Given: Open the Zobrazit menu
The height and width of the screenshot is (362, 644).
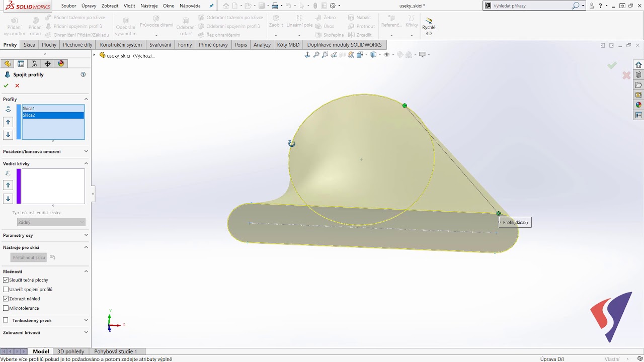Looking at the screenshot, I should click(110, 6).
